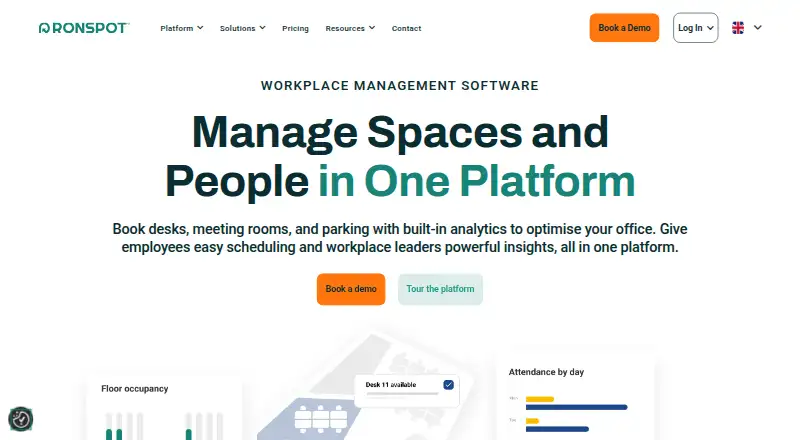
Task: Click the UK flag language icon
Action: pyautogui.click(x=738, y=28)
